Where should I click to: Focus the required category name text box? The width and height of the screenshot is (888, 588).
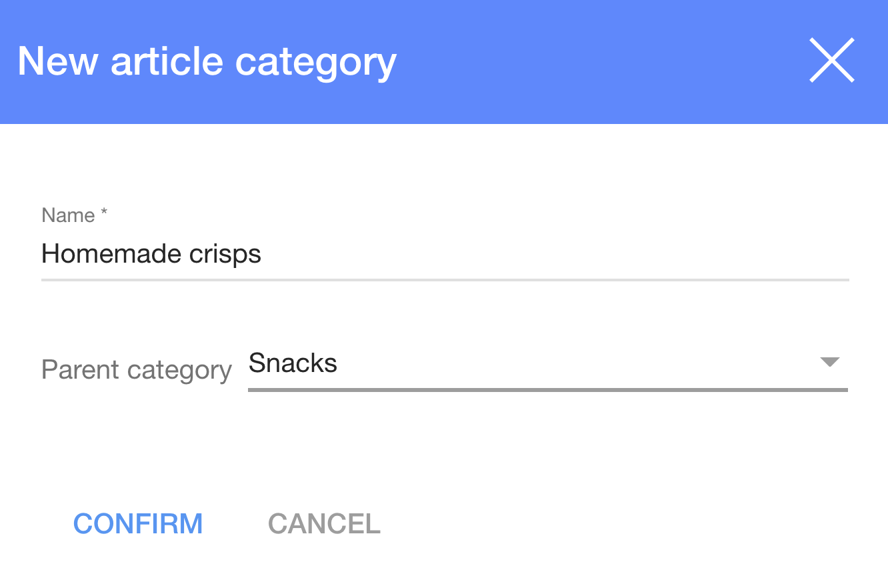click(x=444, y=254)
